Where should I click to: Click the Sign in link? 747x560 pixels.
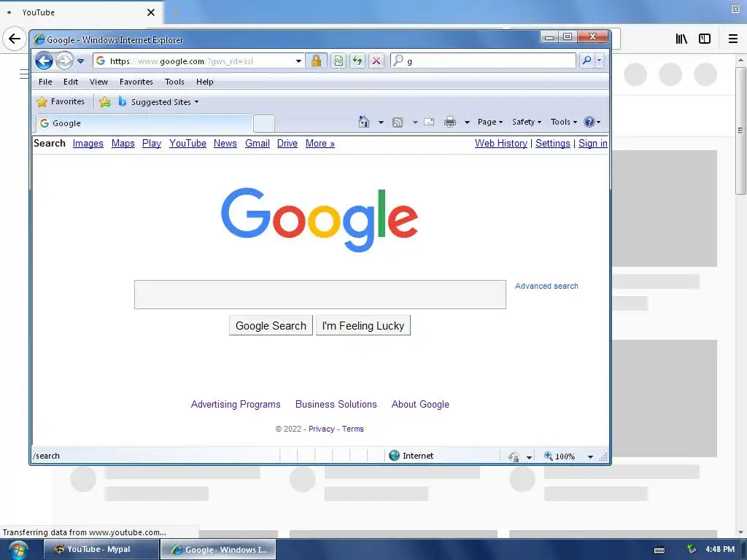(x=592, y=144)
